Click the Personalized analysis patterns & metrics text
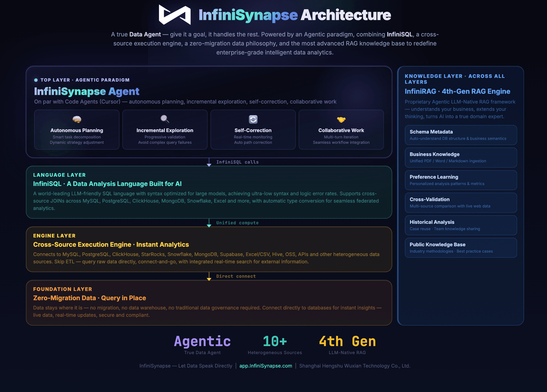This screenshot has height=392, width=547. click(447, 184)
